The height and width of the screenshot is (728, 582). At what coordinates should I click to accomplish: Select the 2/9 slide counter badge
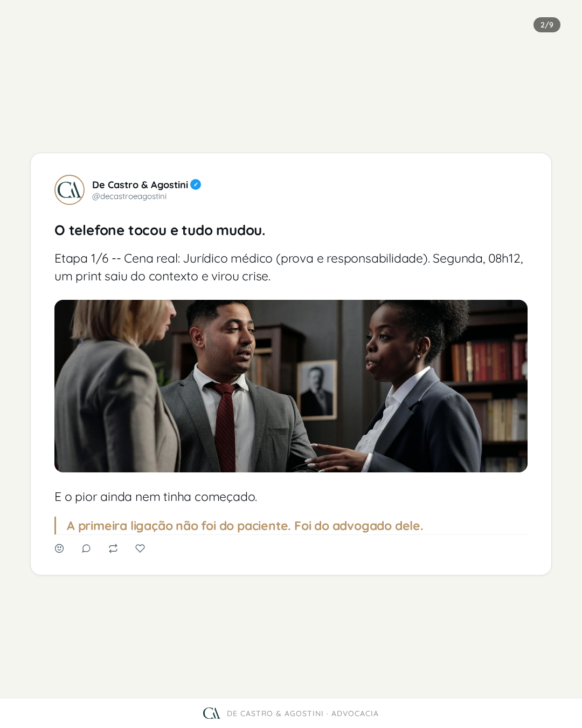(547, 25)
